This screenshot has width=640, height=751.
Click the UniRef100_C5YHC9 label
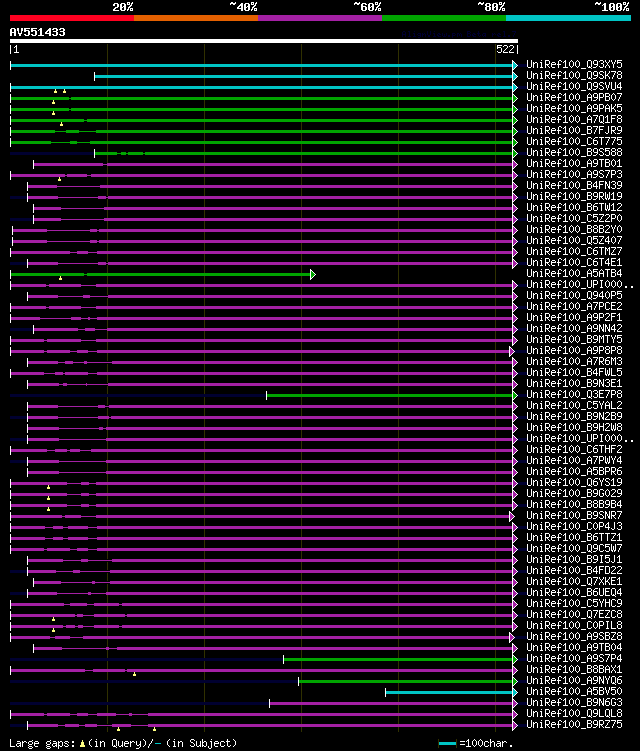click(574, 604)
